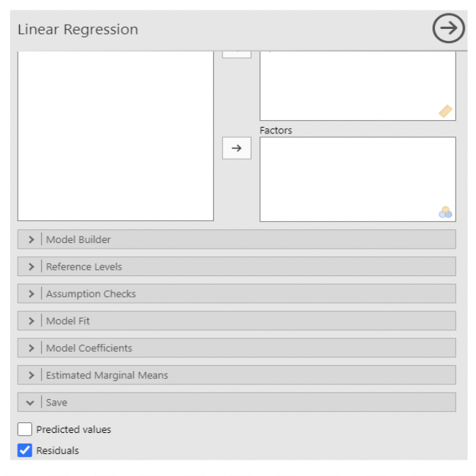Screen dimensions: 476x476
Task: Click the arrow button beside the Factors box
Action: 237,148
